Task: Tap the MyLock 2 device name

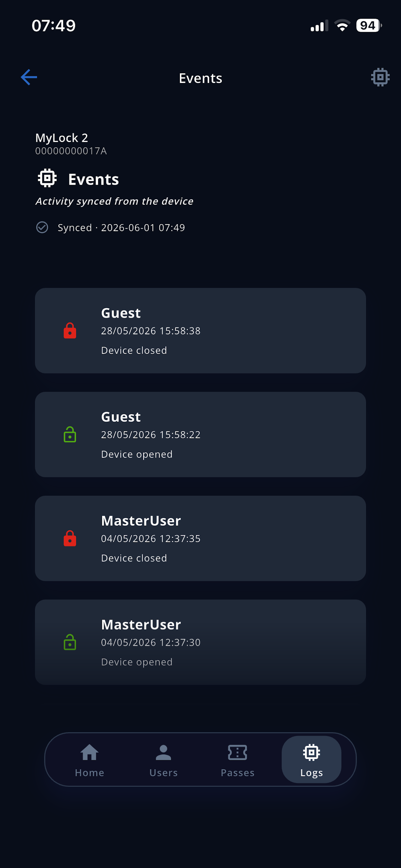Action: 62,138
